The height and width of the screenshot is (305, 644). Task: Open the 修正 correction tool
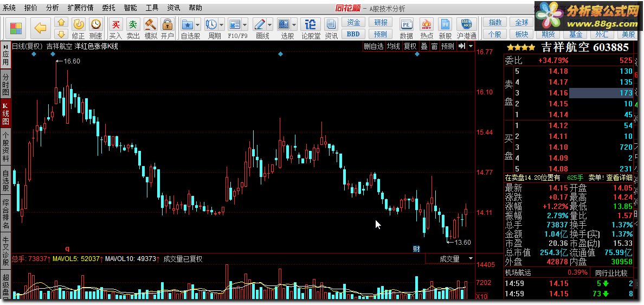click(79, 28)
